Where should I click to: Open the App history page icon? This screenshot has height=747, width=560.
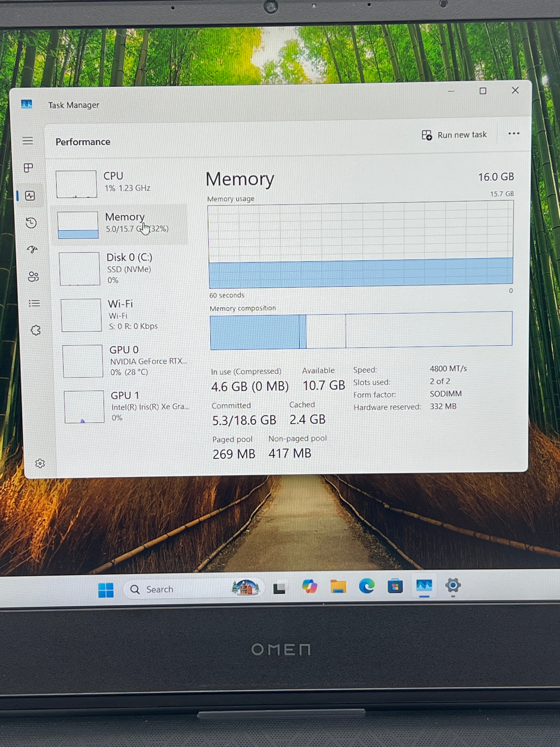tap(31, 223)
